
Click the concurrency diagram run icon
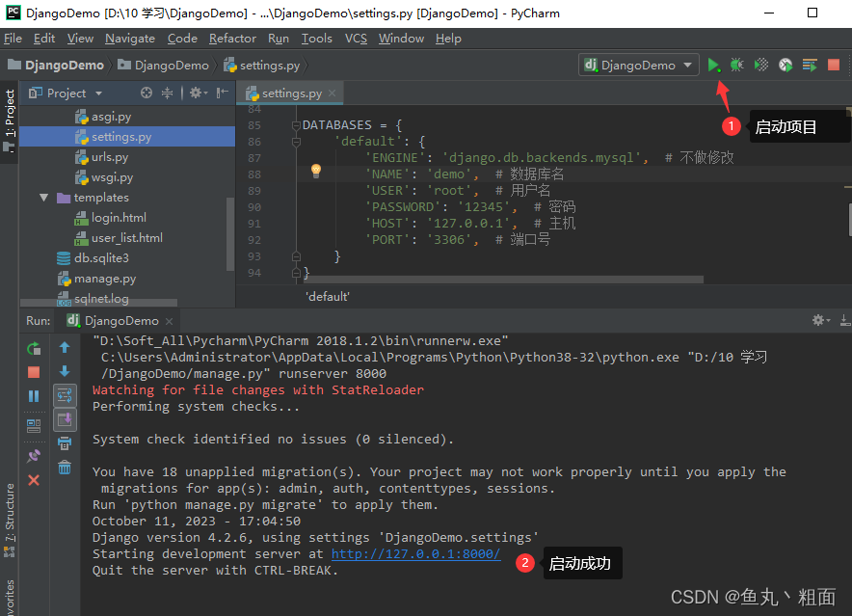click(x=810, y=66)
